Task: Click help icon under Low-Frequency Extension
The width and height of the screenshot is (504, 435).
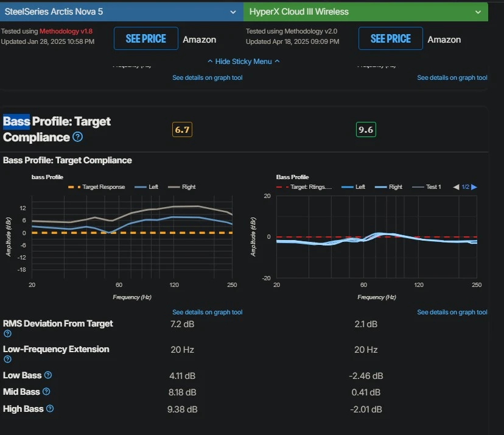Action: click(7, 359)
